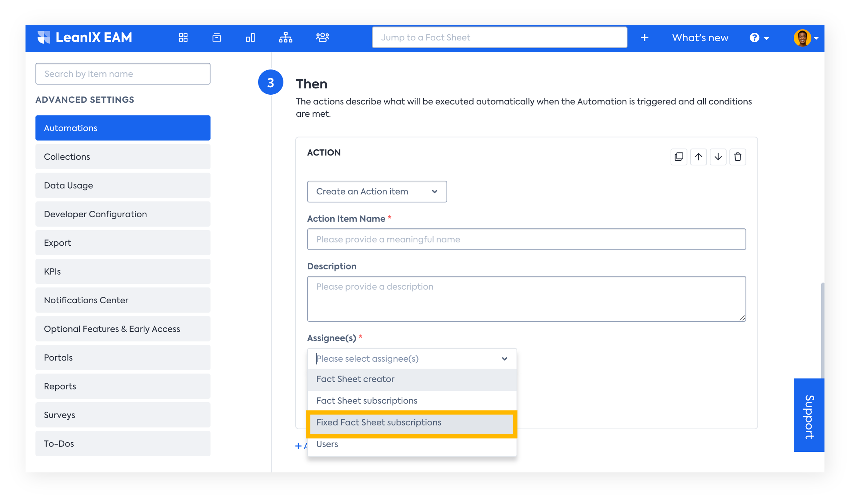Open the Support side tab
The width and height of the screenshot is (857, 504).
[809, 415]
